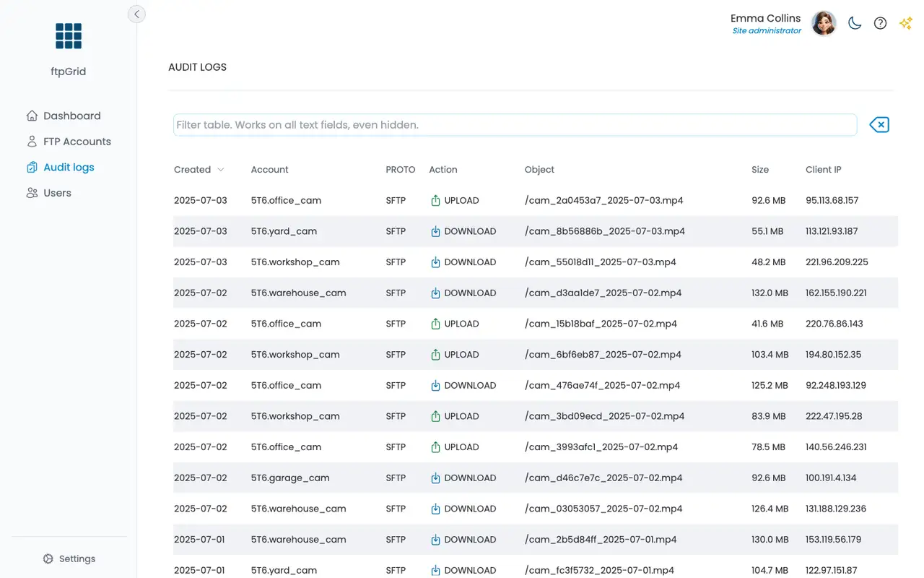Click the Settings gear icon
The width and height of the screenshot is (924, 578).
coord(48,558)
